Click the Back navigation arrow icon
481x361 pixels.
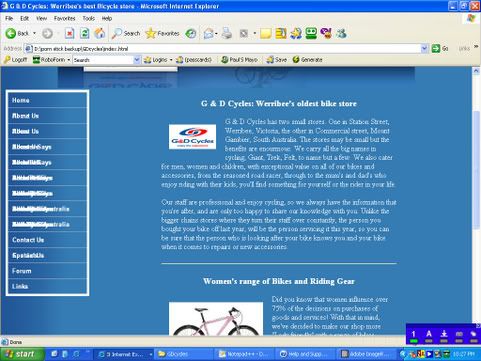tap(10, 33)
